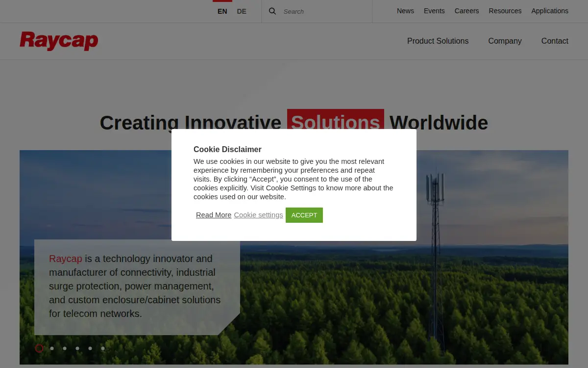Switch language to EN

click(x=222, y=11)
